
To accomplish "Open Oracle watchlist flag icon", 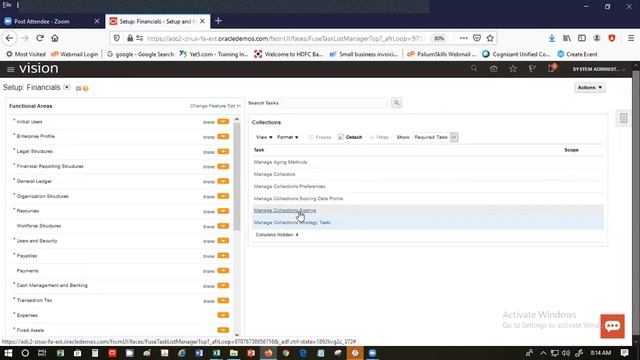I will point(532,69).
